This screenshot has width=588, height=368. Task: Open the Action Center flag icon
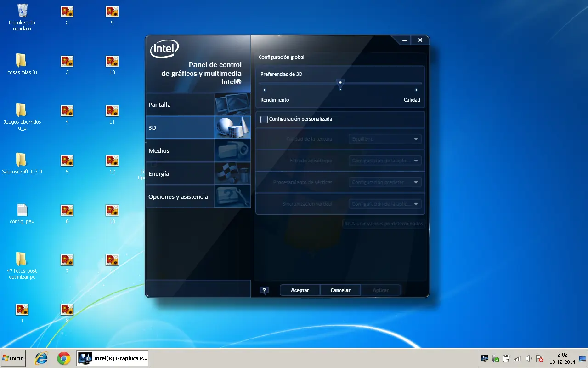pos(540,358)
